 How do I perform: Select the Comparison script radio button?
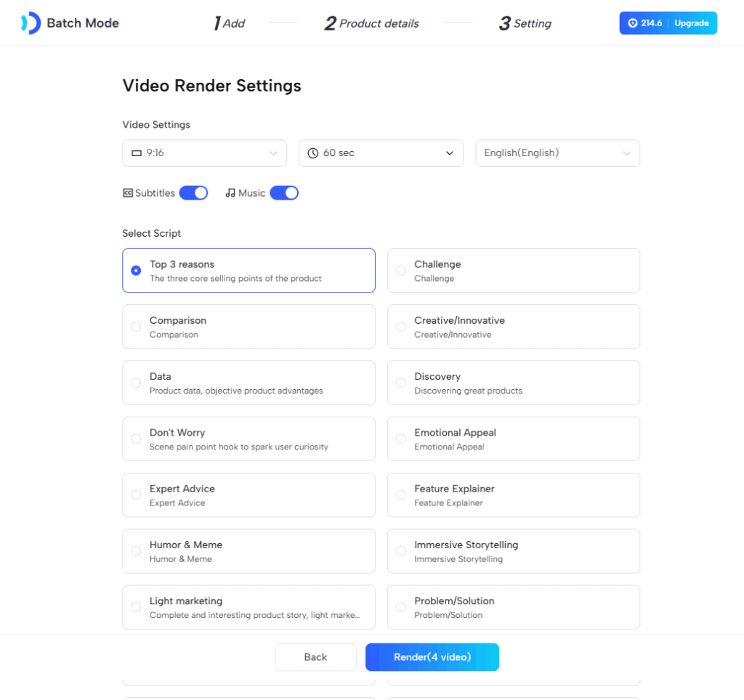coord(136,327)
